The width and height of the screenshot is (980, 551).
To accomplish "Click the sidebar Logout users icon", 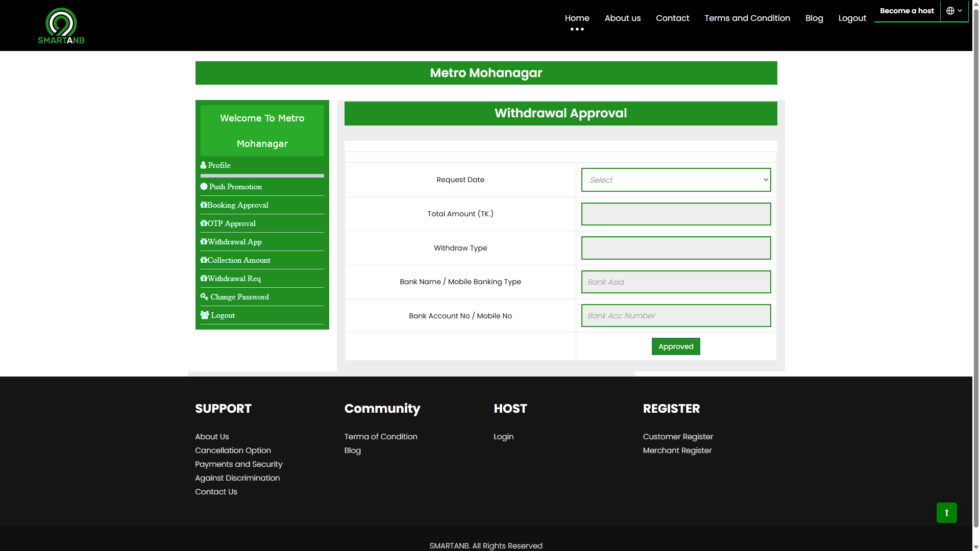I will pyautogui.click(x=205, y=315).
